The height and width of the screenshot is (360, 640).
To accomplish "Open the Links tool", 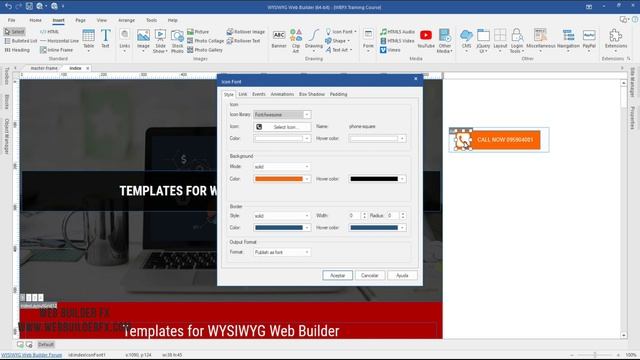I will click(x=124, y=40).
